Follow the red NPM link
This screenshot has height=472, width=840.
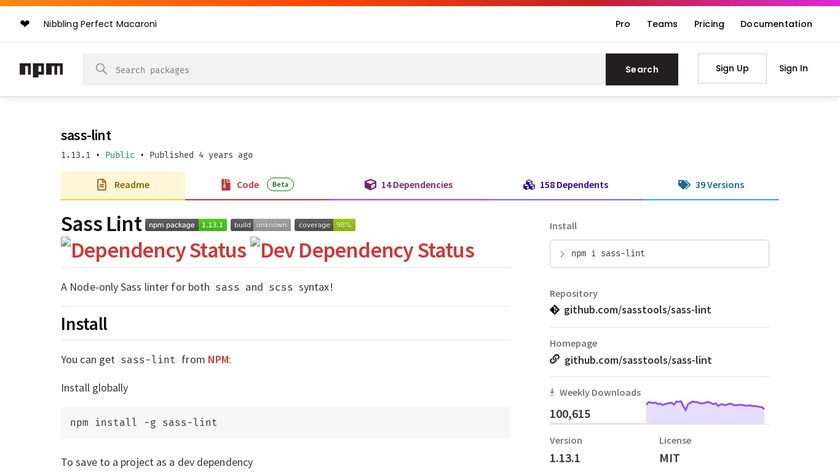coord(218,359)
